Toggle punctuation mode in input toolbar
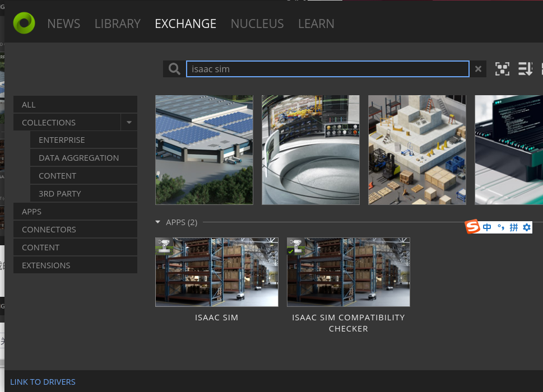The height and width of the screenshot is (392, 543). click(501, 227)
